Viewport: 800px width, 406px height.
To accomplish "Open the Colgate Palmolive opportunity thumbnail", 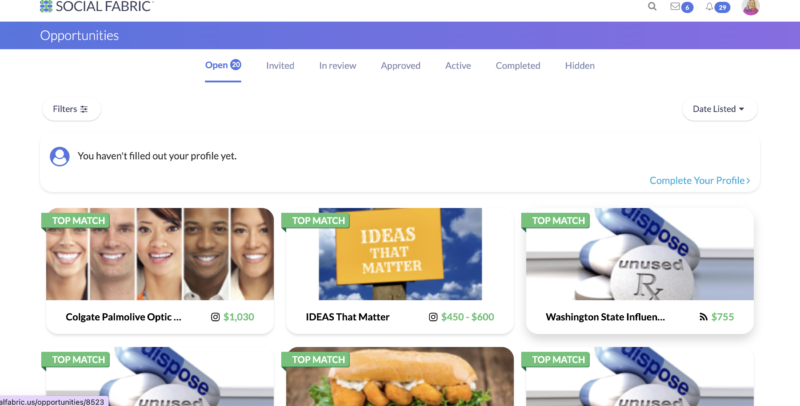I will 160,254.
